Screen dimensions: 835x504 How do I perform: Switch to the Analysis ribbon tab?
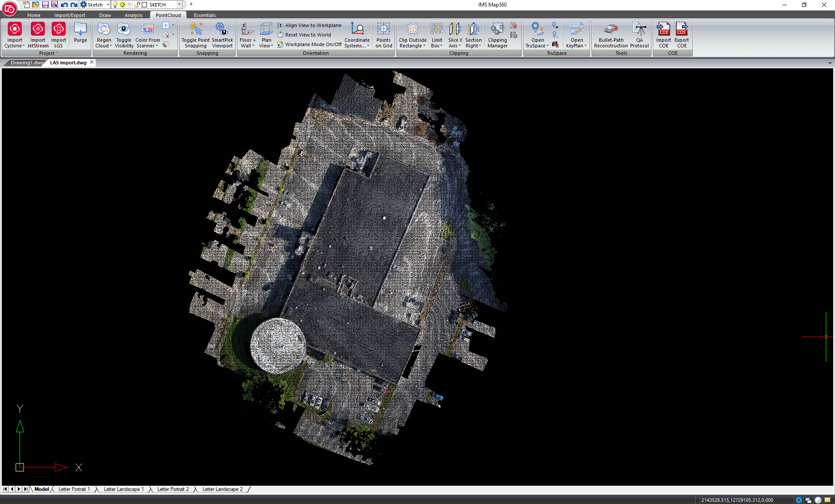click(x=134, y=15)
